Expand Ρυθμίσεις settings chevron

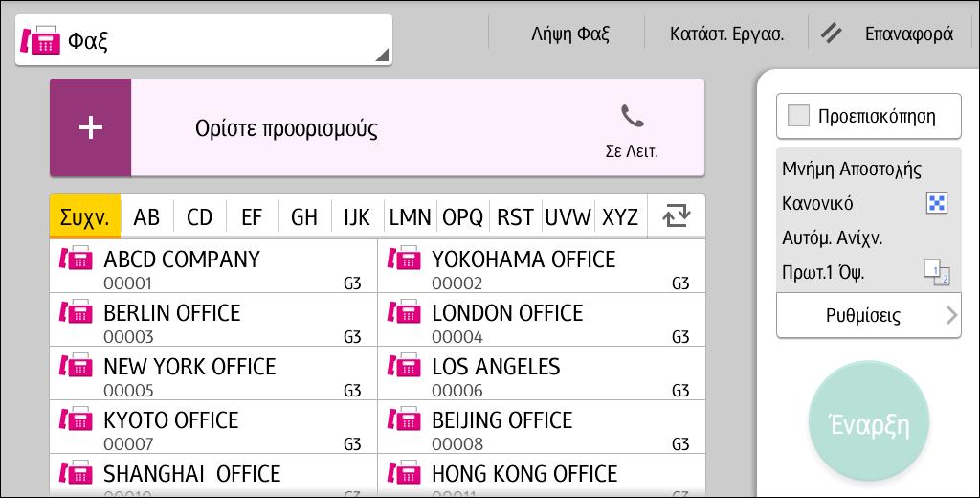(x=951, y=315)
